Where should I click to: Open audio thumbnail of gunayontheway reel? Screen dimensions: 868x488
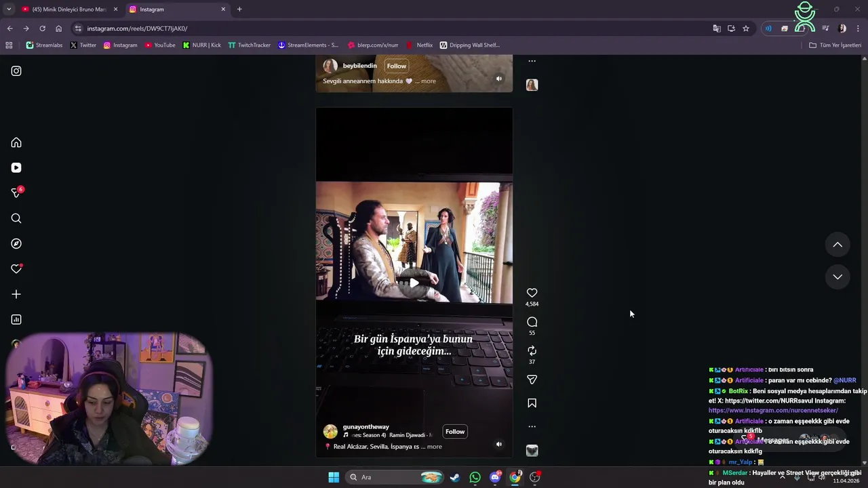point(532,451)
